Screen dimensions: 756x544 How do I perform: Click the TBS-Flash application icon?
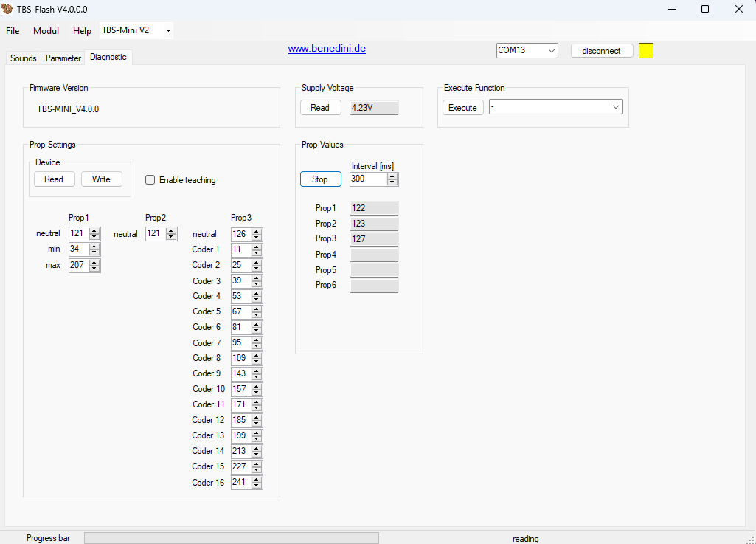pyautogui.click(x=7, y=9)
